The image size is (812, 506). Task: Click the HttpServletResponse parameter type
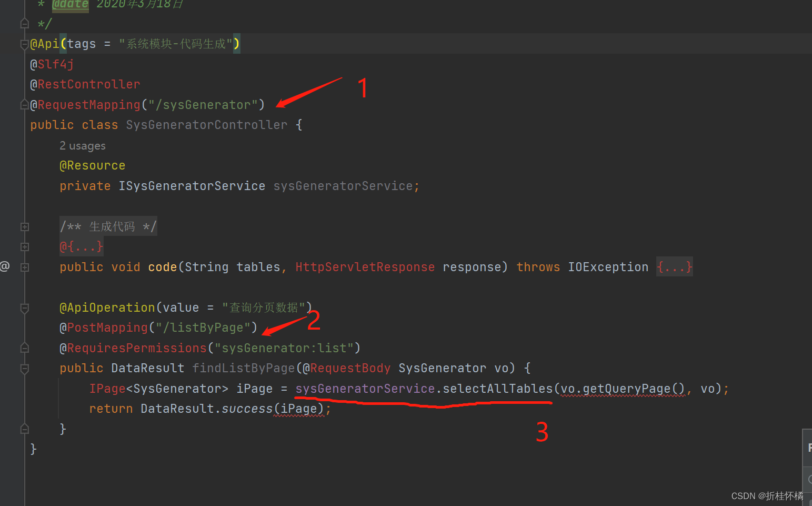[x=365, y=267]
